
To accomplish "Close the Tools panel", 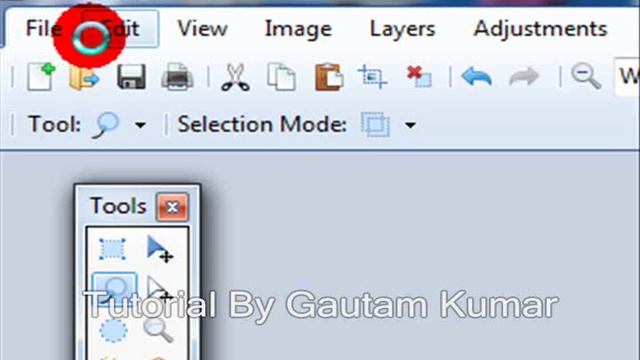I will coord(172,207).
